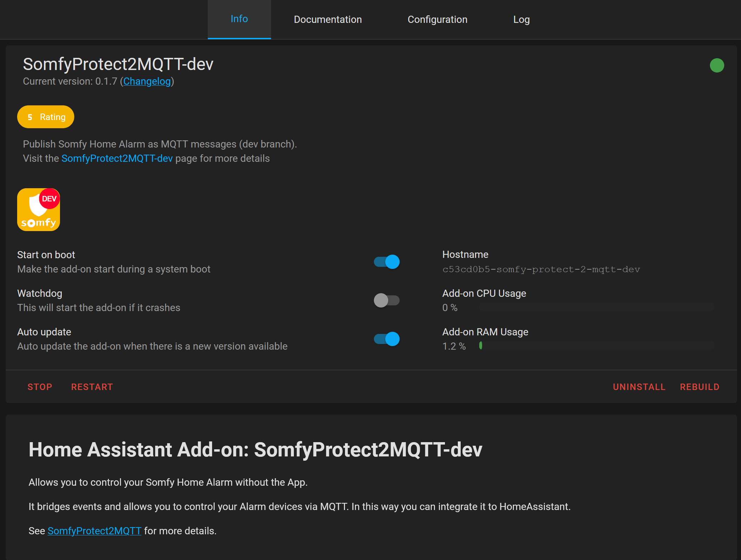This screenshot has height=560, width=741.
Task: Turn off Auto update
Action: (x=386, y=339)
